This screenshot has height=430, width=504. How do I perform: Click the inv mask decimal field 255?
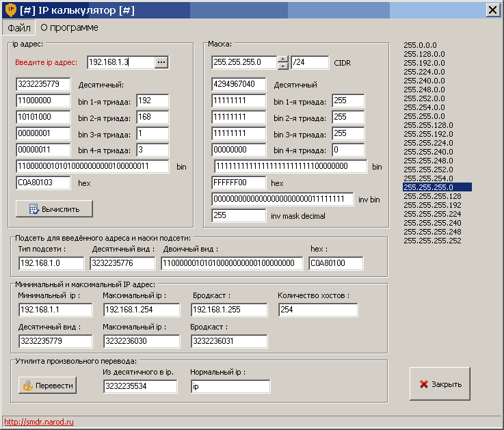239,215
